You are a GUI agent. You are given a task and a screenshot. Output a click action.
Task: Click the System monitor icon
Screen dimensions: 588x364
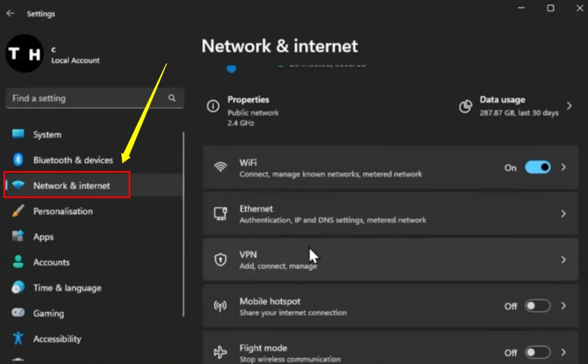tap(18, 134)
